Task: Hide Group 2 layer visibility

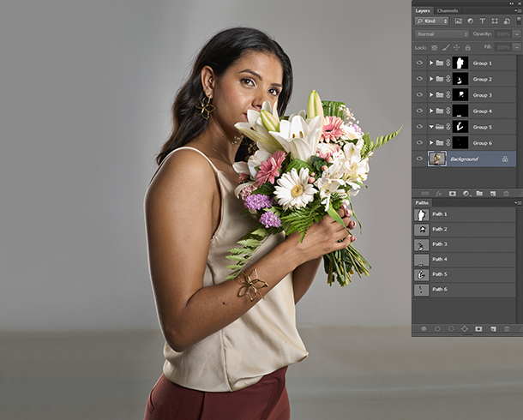Action: [419, 79]
